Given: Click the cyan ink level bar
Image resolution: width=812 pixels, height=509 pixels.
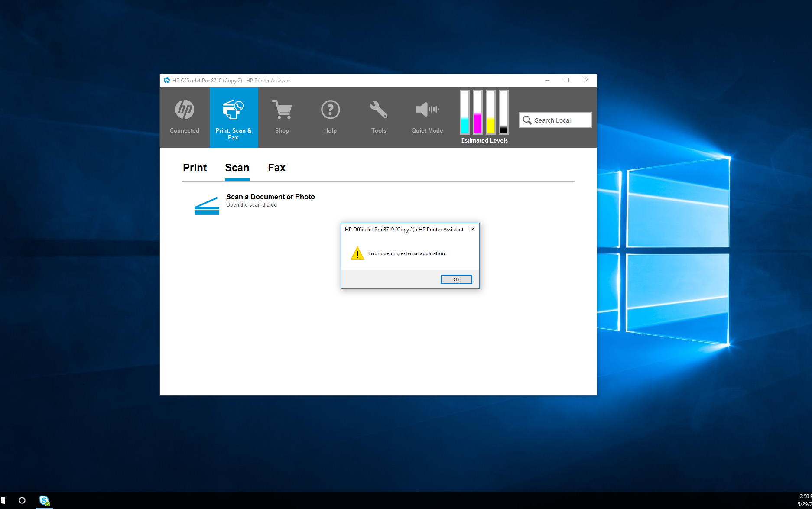Looking at the screenshot, I should pyautogui.click(x=464, y=112).
